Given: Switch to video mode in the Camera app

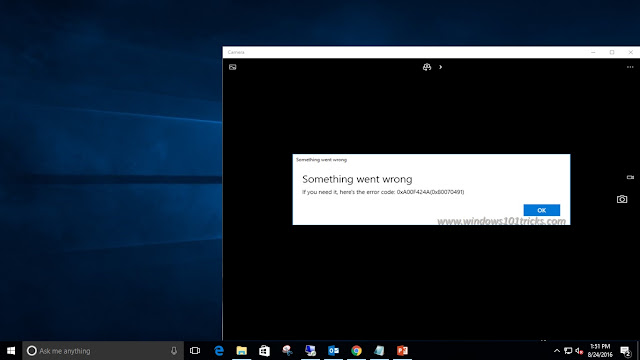Looking at the screenshot, I should pyautogui.click(x=630, y=177).
